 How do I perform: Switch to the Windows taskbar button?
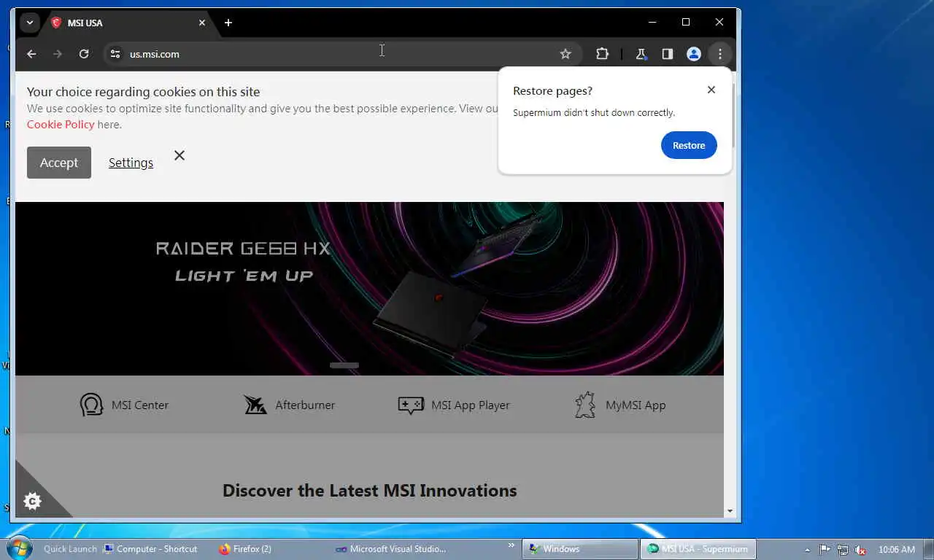click(x=580, y=549)
